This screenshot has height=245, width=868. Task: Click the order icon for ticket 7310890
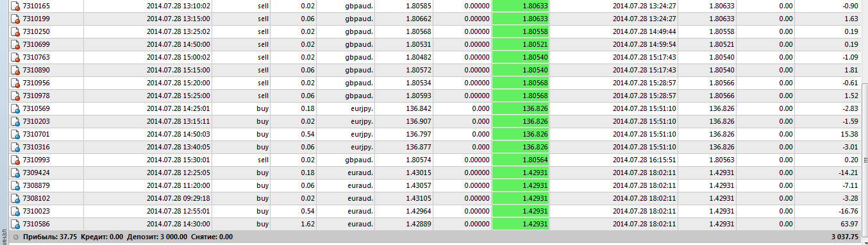15,70
